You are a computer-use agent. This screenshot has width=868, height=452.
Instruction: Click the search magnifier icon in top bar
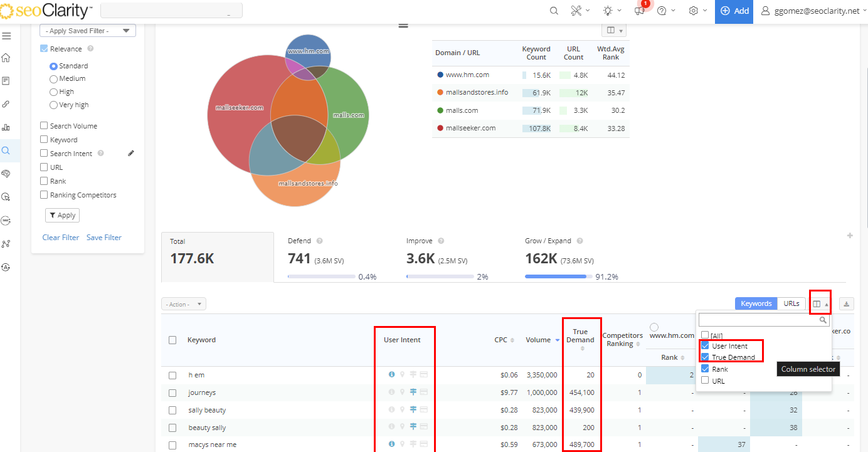(554, 11)
